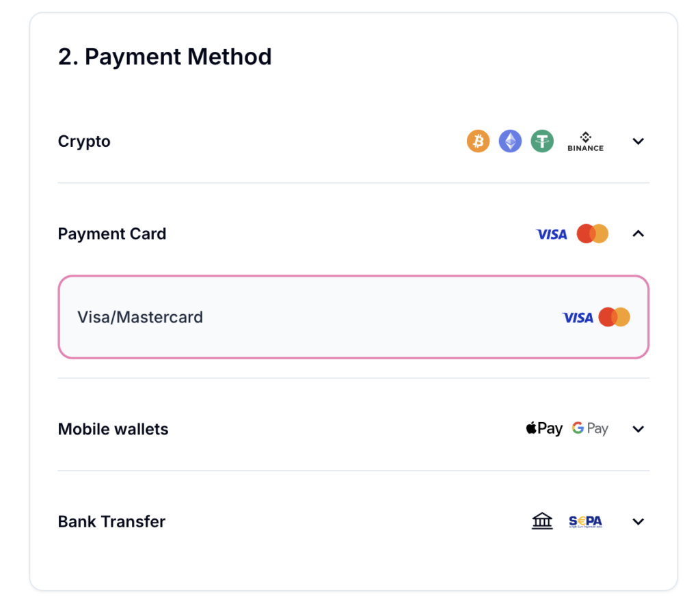Click the Binance logo
This screenshot has width=700, height=610.
click(x=585, y=141)
